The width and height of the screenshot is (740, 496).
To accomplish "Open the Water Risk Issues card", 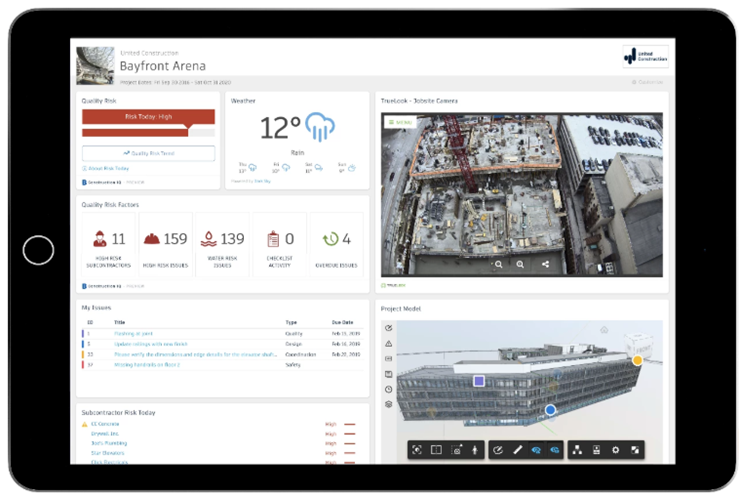I will 223,244.
